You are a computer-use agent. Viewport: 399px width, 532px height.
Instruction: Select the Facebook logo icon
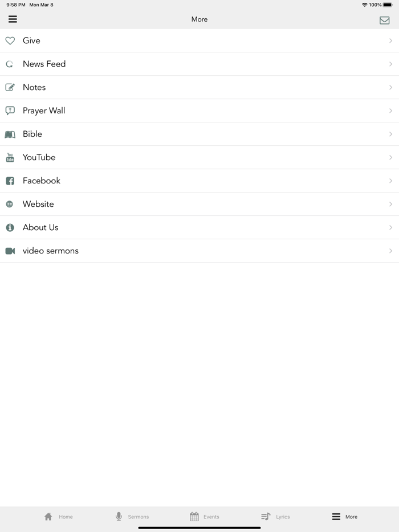pyautogui.click(x=10, y=181)
